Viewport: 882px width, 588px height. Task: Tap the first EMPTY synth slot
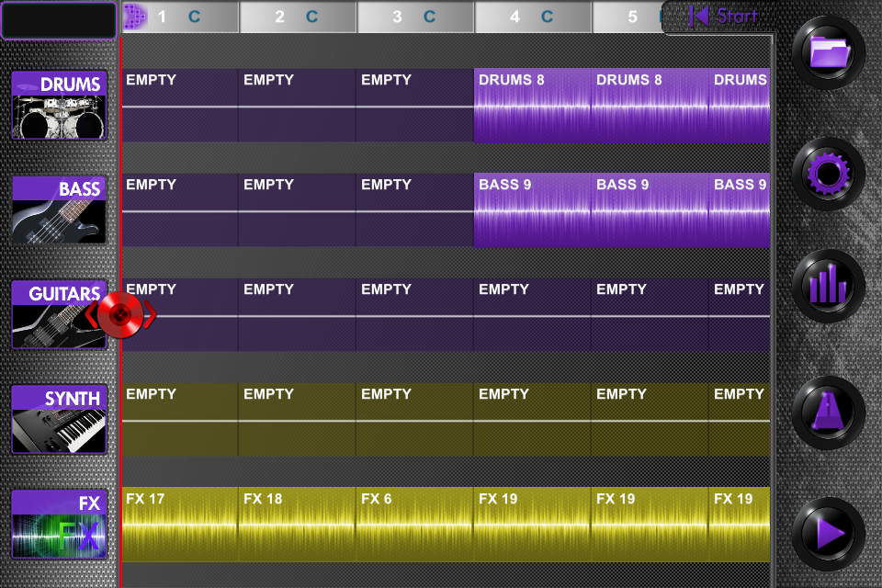click(x=180, y=419)
